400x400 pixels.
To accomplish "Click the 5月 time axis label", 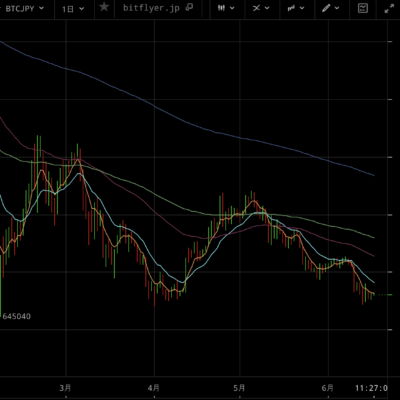I will click(239, 388).
